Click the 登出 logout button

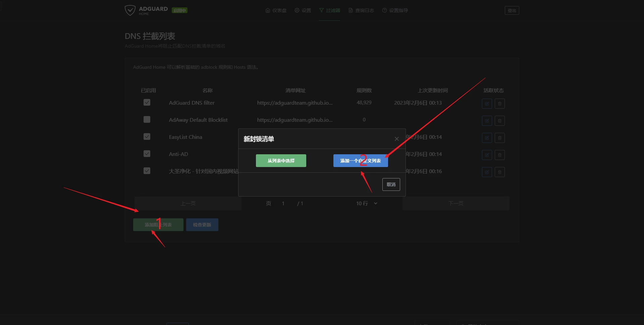tap(512, 10)
